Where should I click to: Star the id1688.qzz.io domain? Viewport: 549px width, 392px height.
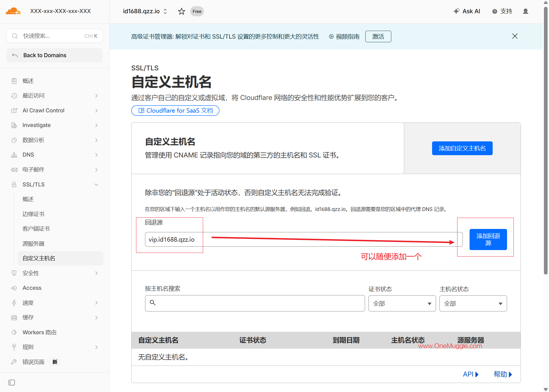point(182,11)
